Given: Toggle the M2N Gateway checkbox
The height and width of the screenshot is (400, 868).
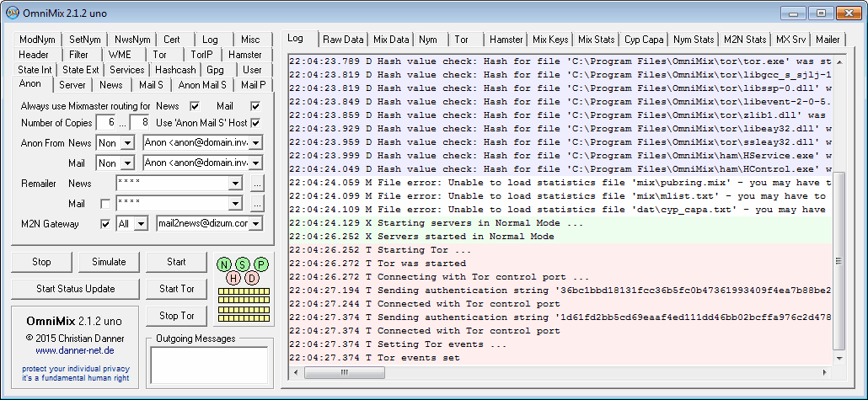Looking at the screenshot, I should coord(105,224).
